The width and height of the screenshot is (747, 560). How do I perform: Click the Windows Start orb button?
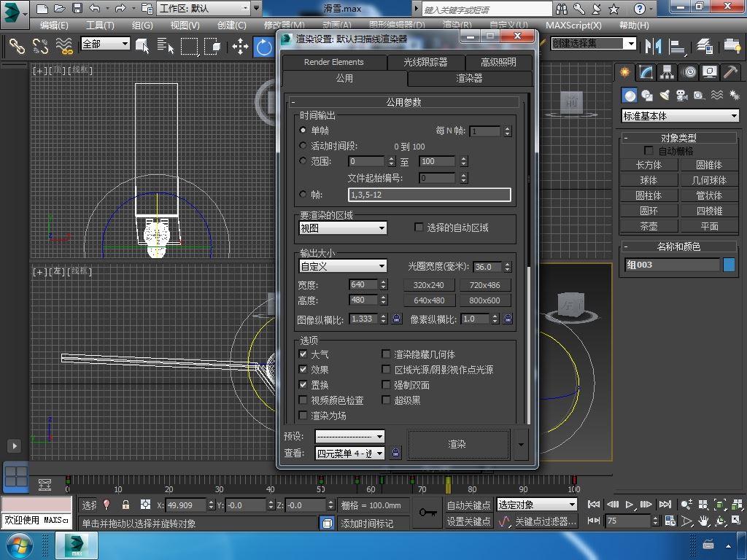[x=19, y=545]
